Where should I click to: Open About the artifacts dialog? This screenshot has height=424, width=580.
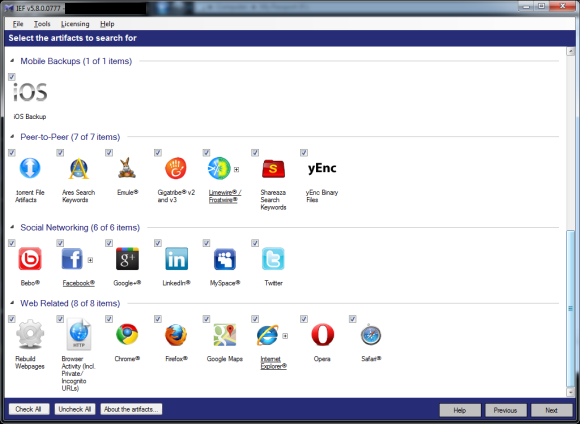[x=131, y=409]
